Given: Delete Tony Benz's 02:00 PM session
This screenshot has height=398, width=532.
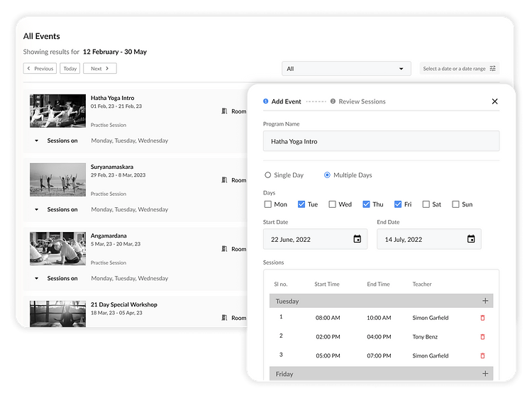Looking at the screenshot, I should [483, 336].
